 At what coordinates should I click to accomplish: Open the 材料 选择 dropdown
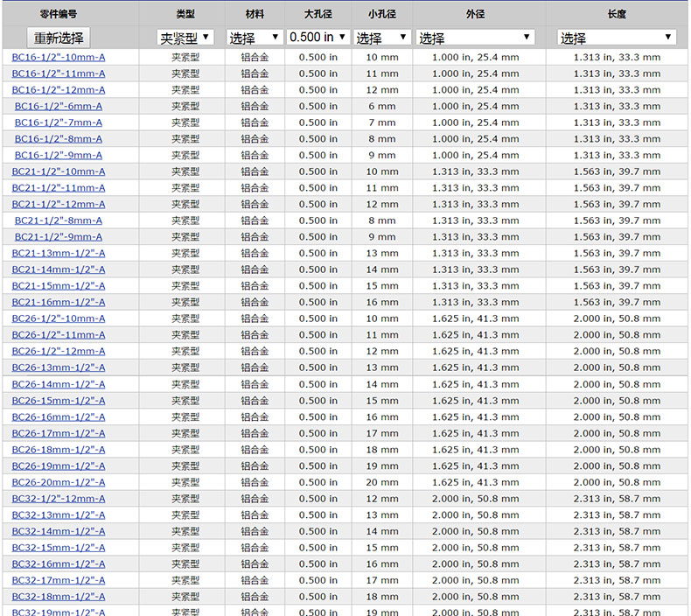pos(255,38)
